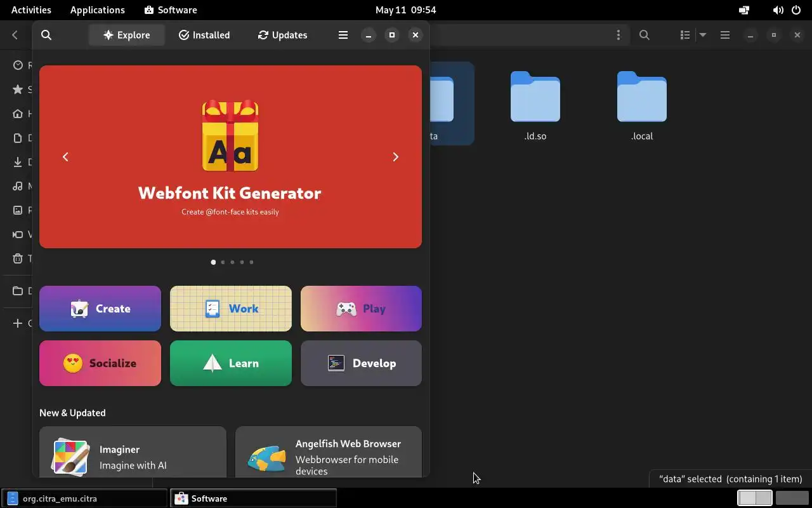The height and width of the screenshot is (508, 812).
Task: Open the Updates tab
Action: click(x=283, y=35)
